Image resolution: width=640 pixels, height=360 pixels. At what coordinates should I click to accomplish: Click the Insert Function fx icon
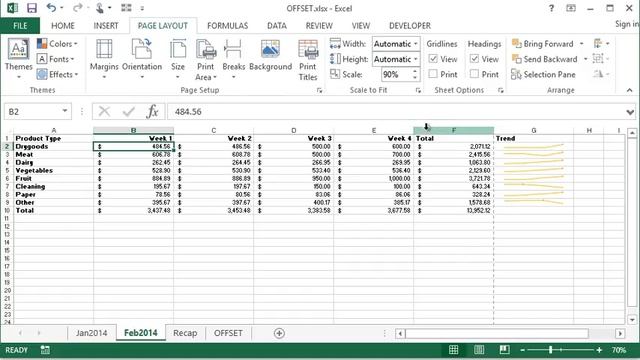[153, 111]
